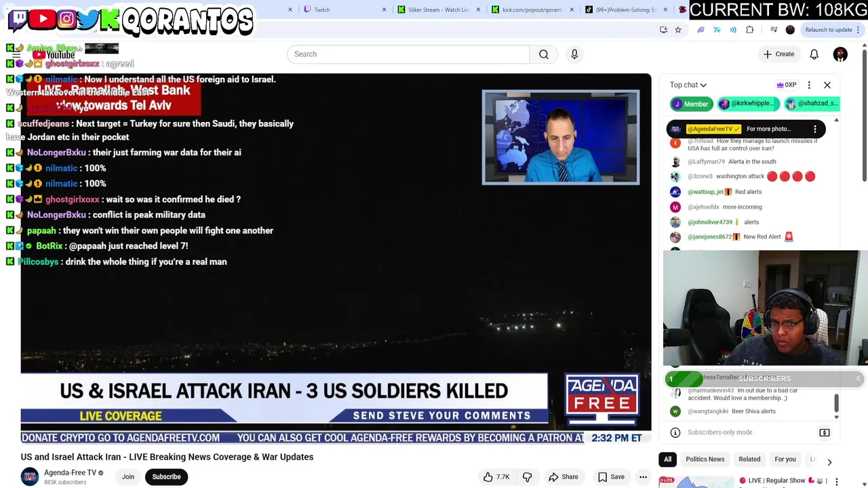Dislike the video with thumbs down

pyautogui.click(x=527, y=476)
